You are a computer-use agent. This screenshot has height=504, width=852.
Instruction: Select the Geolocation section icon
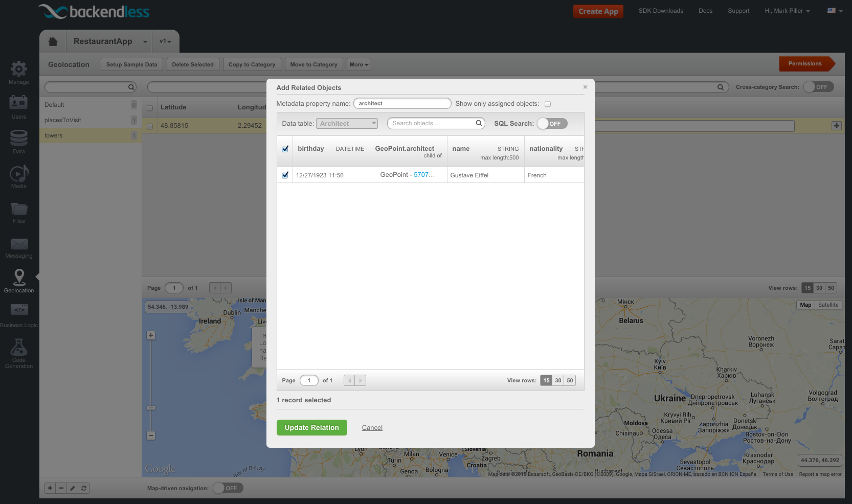(x=19, y=281)
